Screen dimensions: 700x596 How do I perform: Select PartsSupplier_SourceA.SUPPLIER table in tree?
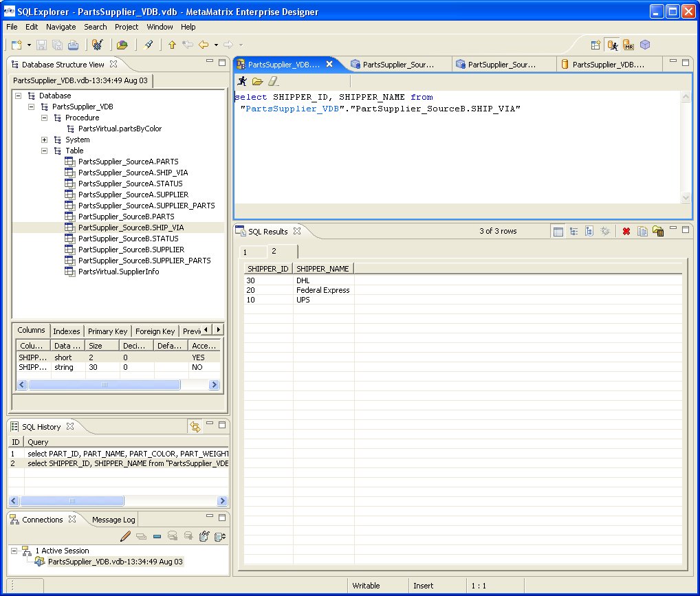[x=133, y=195]
